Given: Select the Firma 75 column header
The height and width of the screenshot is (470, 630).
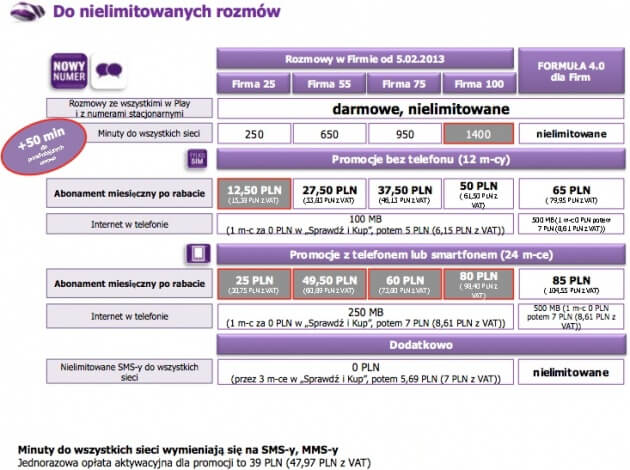Looking at the screenshot, I should coord(404,84).
